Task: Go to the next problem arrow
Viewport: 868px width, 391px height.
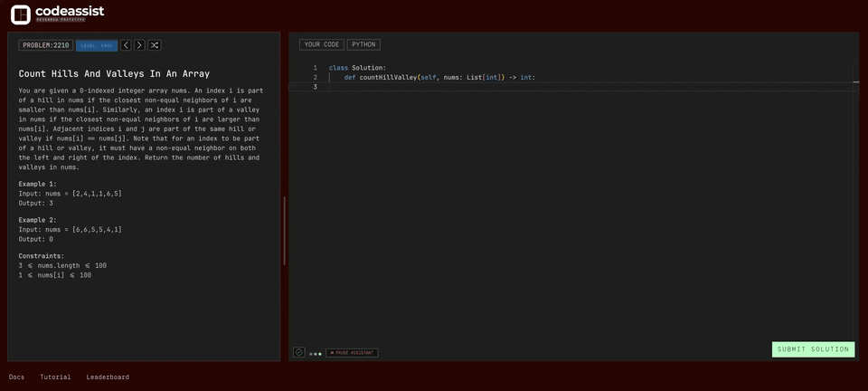Action: 139,45
